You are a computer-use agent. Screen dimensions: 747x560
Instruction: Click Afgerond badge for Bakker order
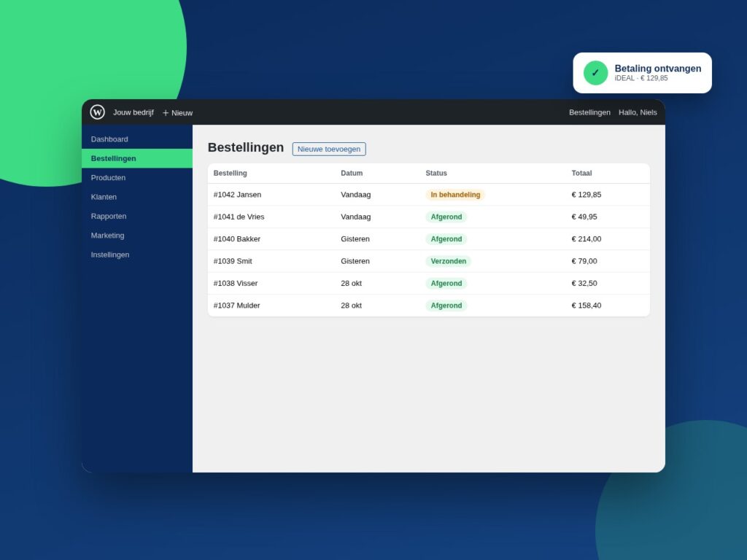(x=446, y=239)
